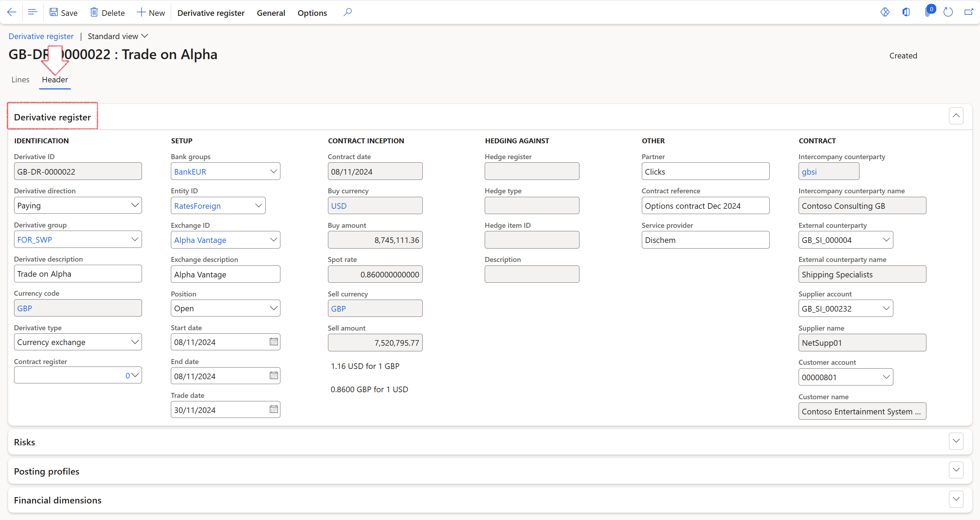Click the Derivative register breadcrumb link
Viewport: 980px width, 520px height.
(x=41, y=36)
